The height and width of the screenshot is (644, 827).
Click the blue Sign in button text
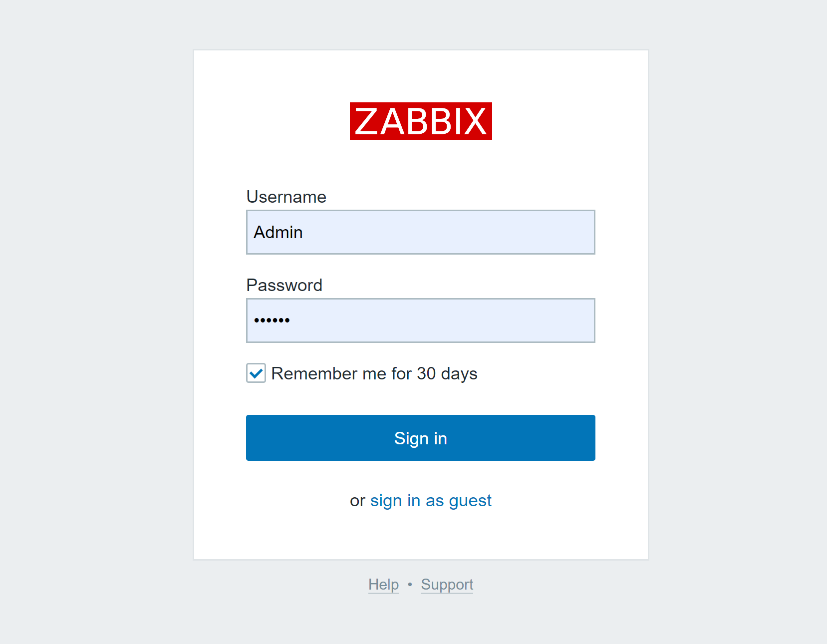coord(420,438)
